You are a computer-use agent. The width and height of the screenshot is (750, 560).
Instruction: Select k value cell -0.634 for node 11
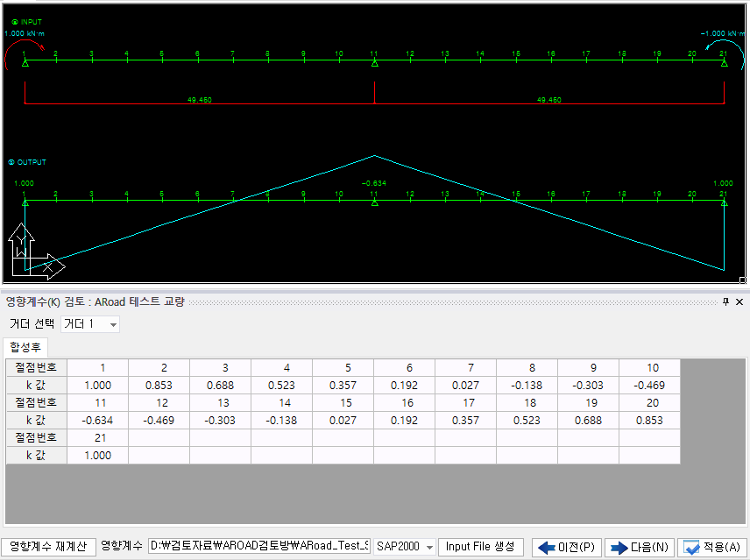pyautogui.click(x=97, y=421)
